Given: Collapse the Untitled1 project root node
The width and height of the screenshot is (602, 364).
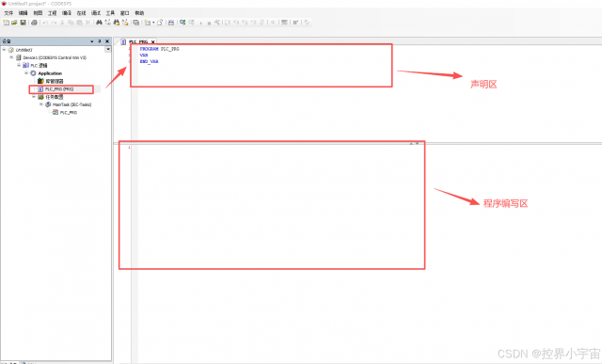Looking at the screenshot, I should 4,50.
